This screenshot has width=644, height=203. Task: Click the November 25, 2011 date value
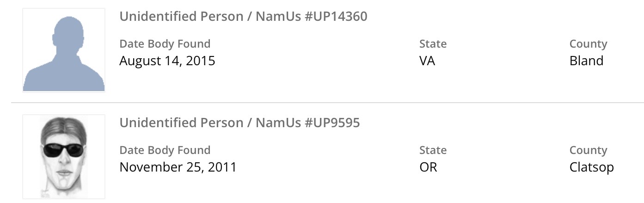(x=178, y=167)
